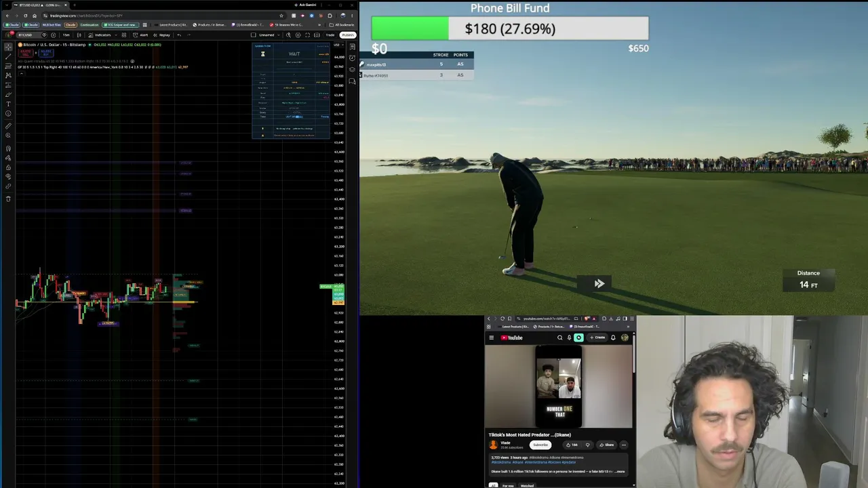Collapse the indicator legend chevron
868x488 pixels.
tap(21, 73)
